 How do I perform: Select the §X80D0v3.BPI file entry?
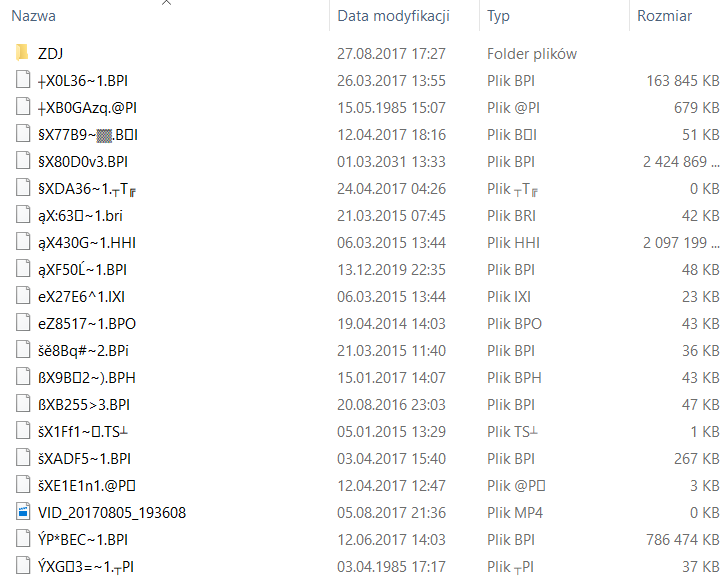pyautogui.click(x=83, y=162)
